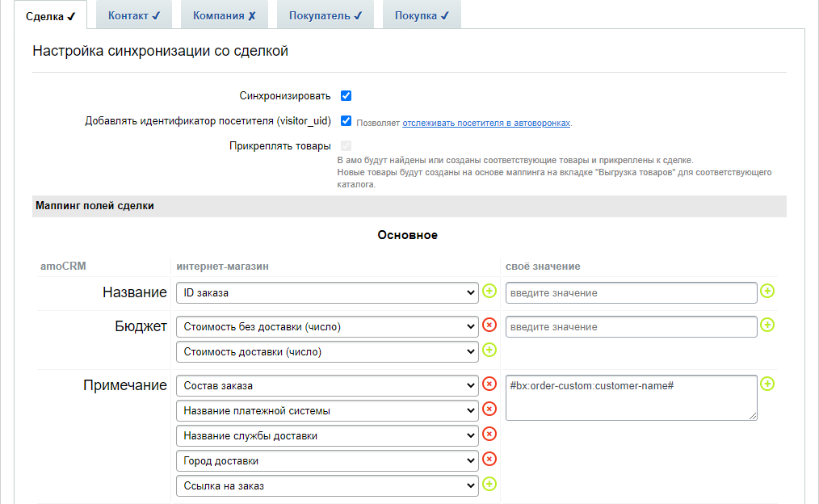Screen dimensions: 819x504
Task: Open Стоимость без доставки (число) dropdown
Action: click(327, 327)
